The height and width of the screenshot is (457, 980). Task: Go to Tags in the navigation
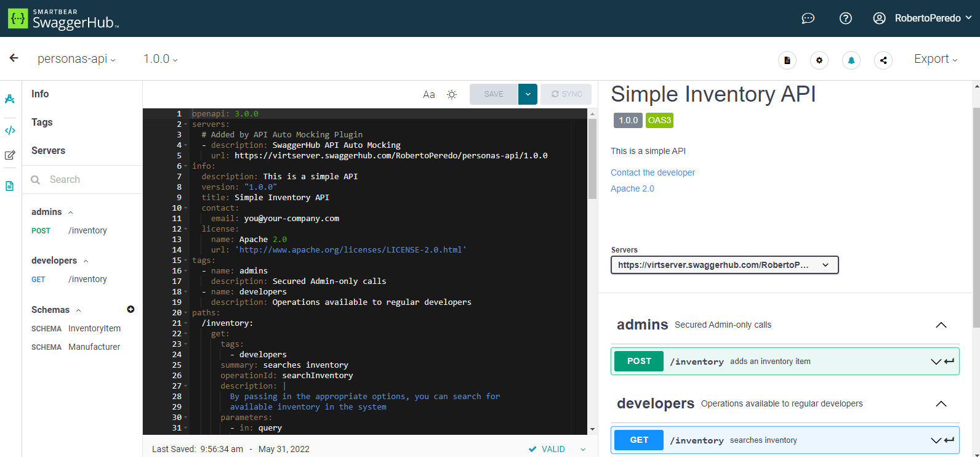click(42, 122)
